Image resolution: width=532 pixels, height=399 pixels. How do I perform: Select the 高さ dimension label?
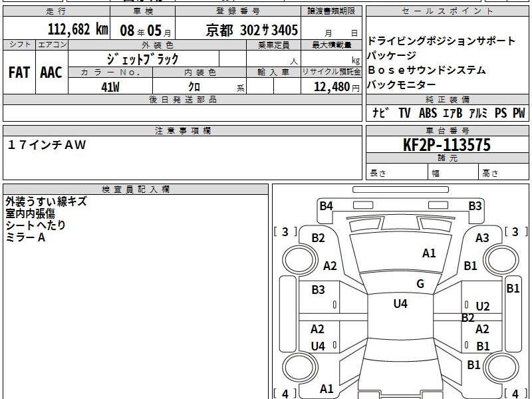point(490,174)
